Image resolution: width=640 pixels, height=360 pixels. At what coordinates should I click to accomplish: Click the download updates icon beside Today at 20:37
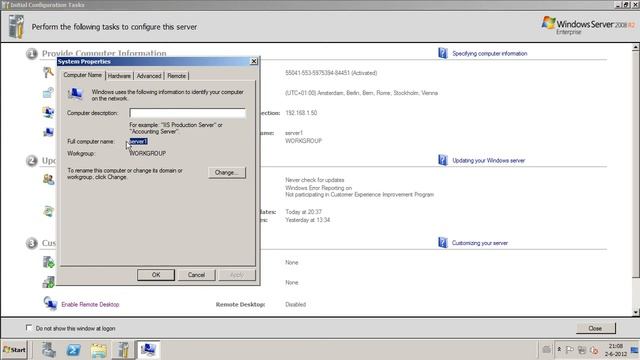pyautogui.click(x=49, y=211)
